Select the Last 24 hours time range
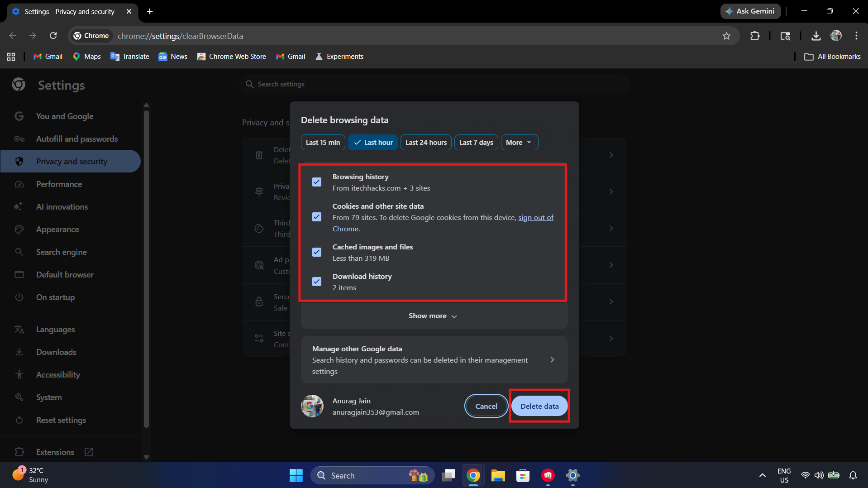Viewport: 868px width, 488px height. [x=426, y=143]
